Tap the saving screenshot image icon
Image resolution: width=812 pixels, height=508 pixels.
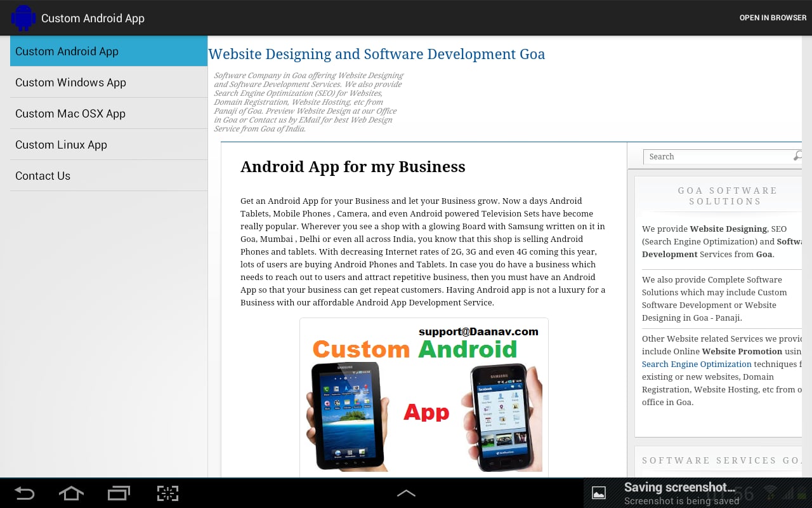[x=598, y=493]
